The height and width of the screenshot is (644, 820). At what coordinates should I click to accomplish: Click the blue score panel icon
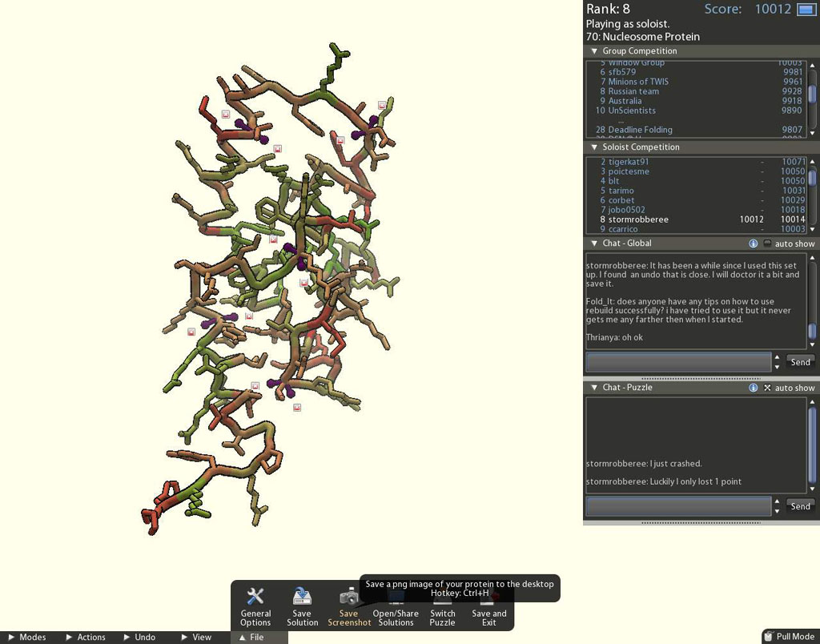tap(806, 10)
